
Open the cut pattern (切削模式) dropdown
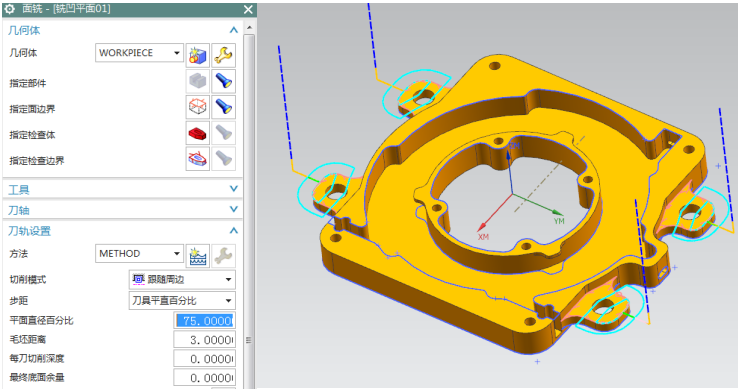coord(182,279)
